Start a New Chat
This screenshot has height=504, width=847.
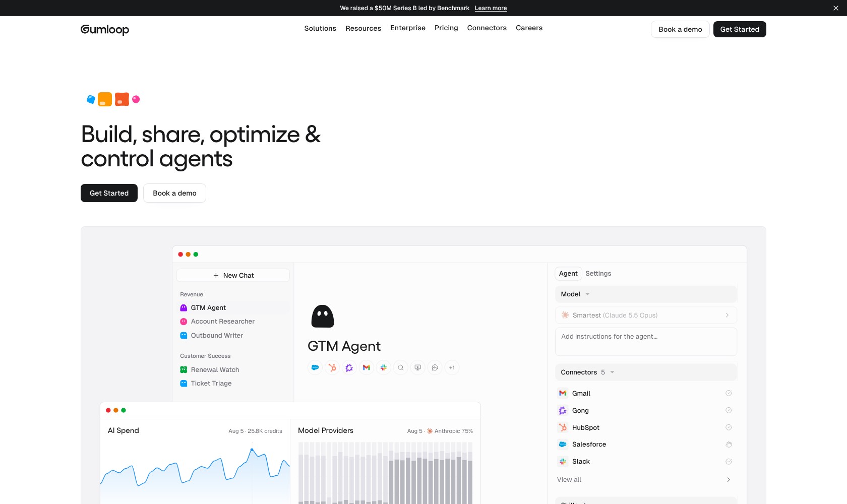[233, 275]
